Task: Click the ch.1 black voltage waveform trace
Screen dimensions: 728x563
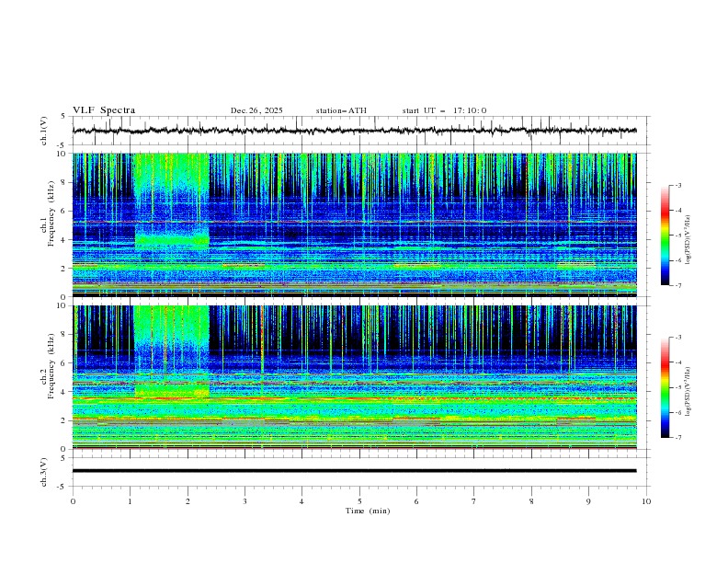Action: [x=354, y=131]
